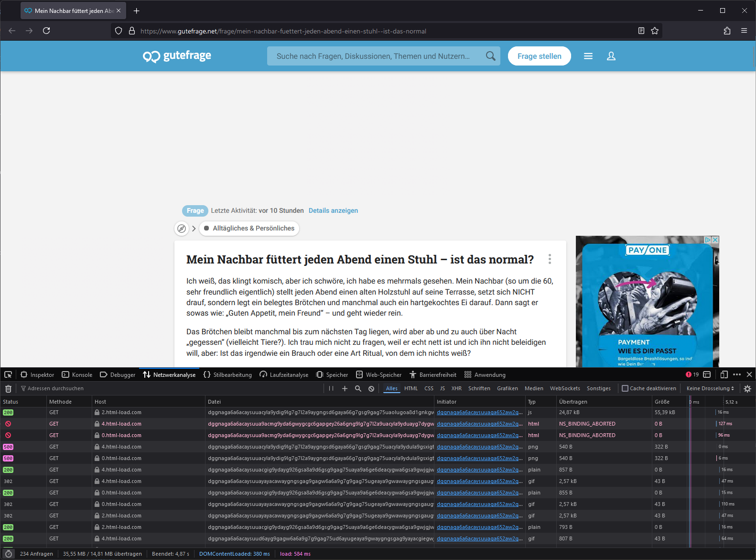
Task: Open devtools three-dot menu
Action: tap(737, 374)
